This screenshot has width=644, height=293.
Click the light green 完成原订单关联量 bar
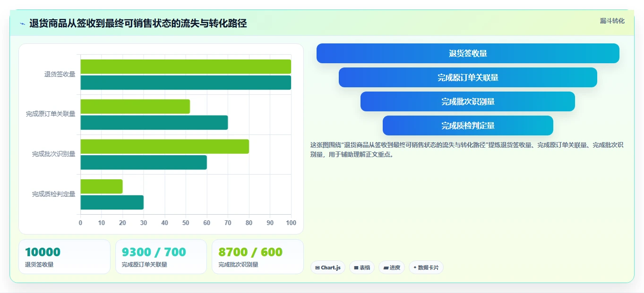(135, 107)
